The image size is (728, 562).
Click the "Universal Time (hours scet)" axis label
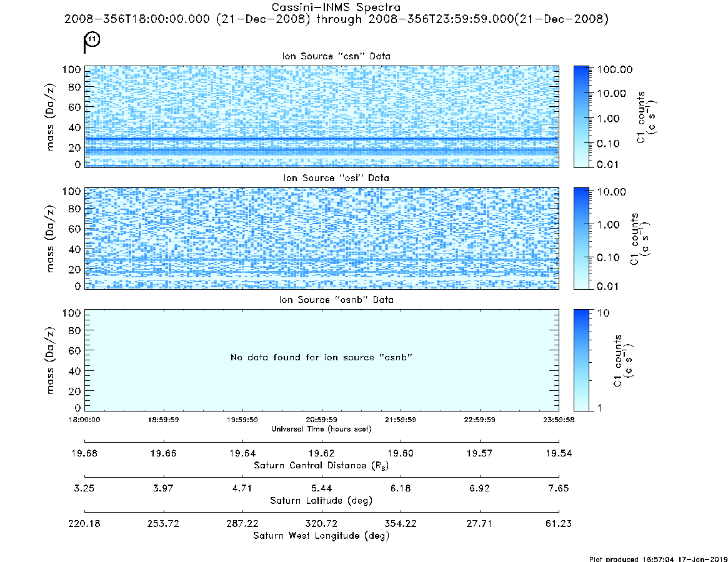[321, 429]
